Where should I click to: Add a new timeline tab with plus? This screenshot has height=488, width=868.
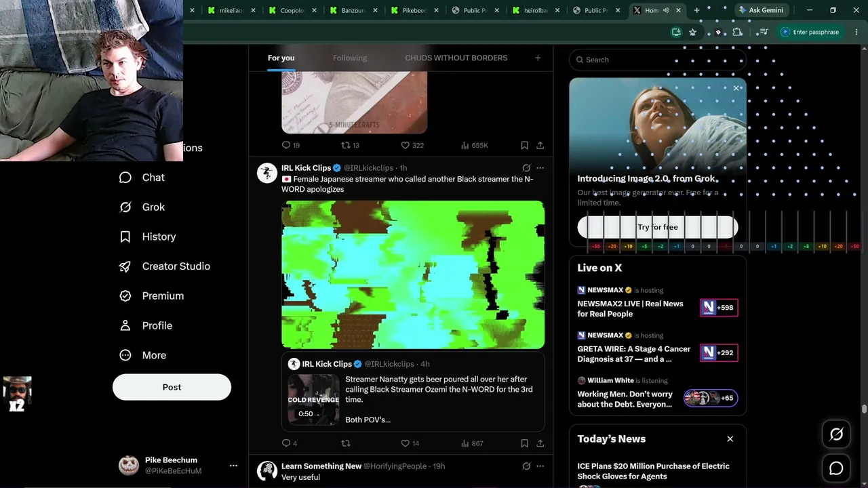click(x=538, y=58)
